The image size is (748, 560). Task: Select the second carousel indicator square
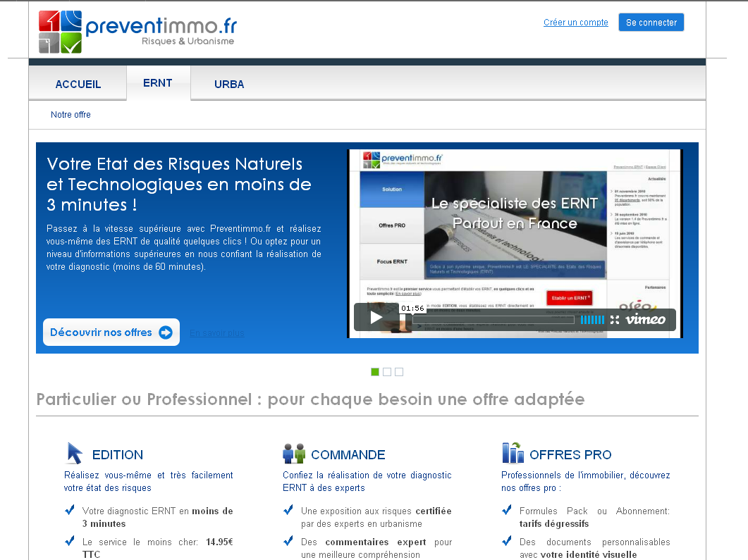click(387, 372)
